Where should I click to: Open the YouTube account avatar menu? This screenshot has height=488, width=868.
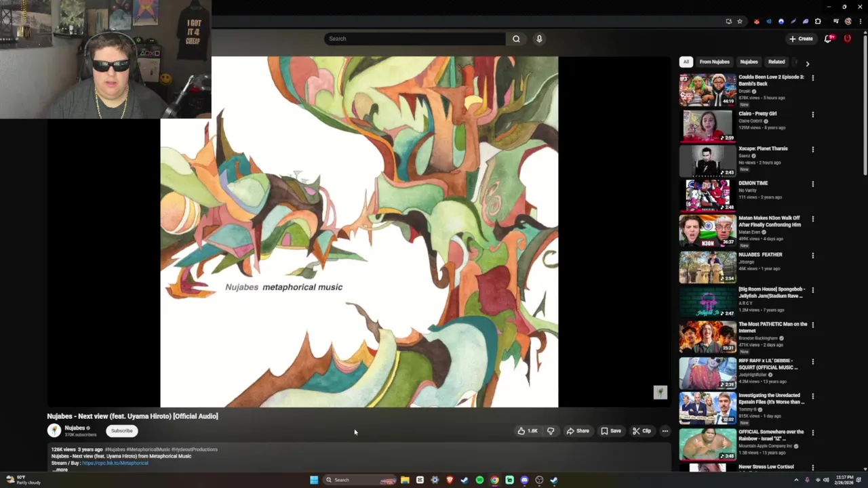coord(847,39)
